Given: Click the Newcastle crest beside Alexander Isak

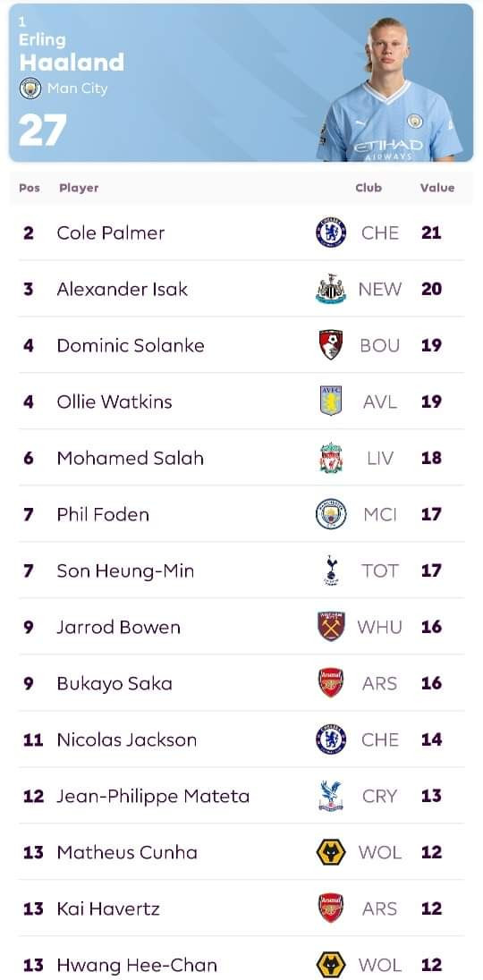Looking at the screenshot, I should pos(331,289).
